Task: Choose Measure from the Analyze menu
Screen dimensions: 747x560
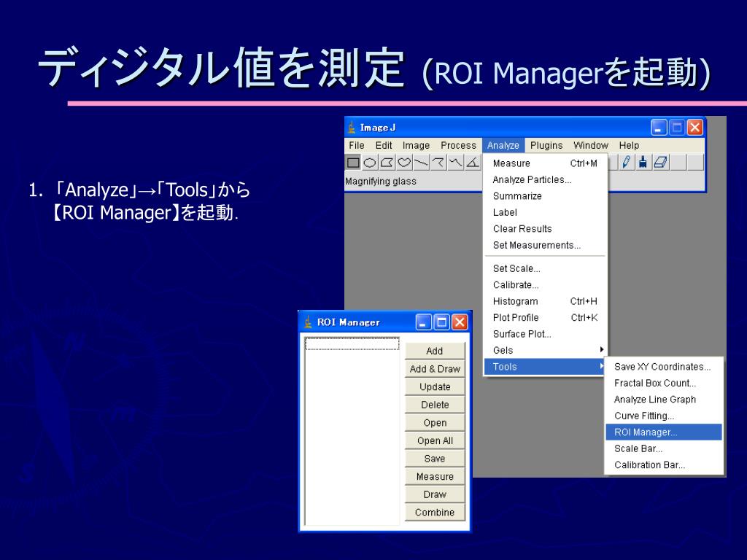Action: pos(546,163)
